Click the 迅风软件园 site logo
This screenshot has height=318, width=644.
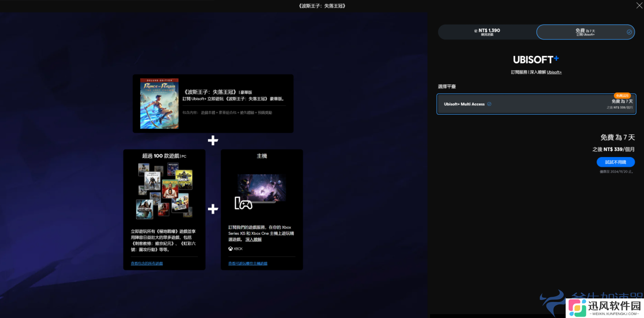click(604, 308)
